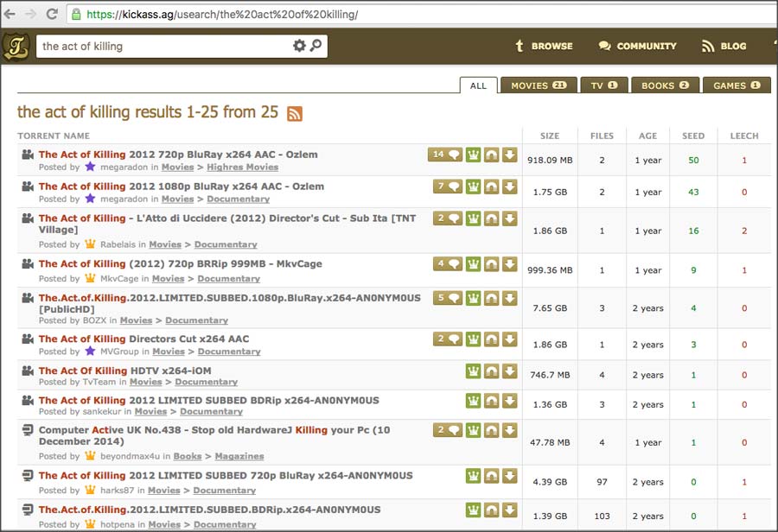The height and width of the screenshot is (532, 778).
Task: Click browser reload button
Action: [x=52, y=14]
